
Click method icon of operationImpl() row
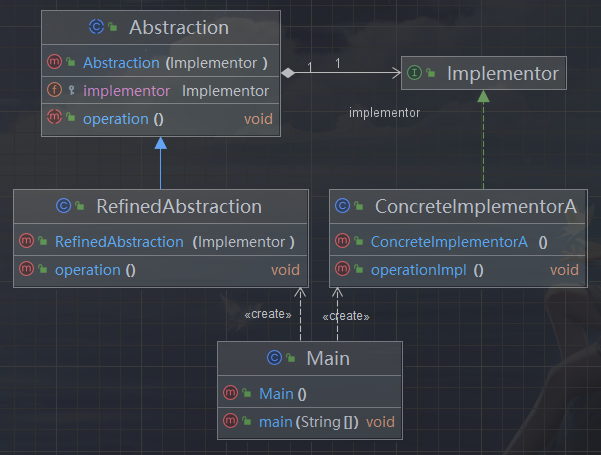tap(344, 270)
